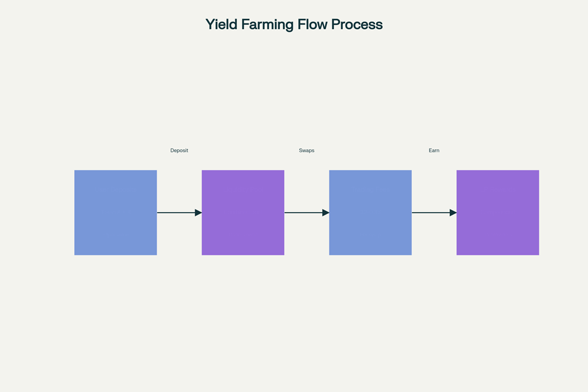Click the word Yield in the title

(221, 24)
